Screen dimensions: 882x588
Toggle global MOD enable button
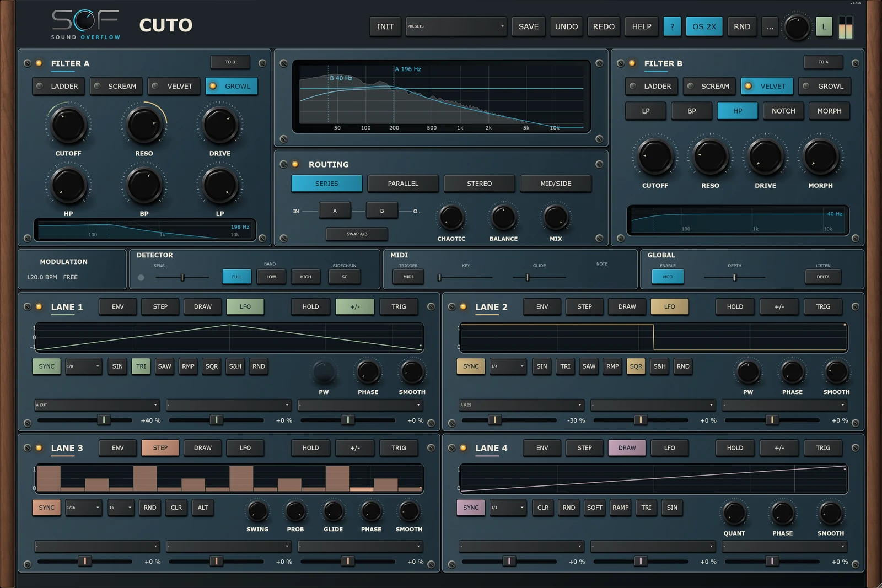point(668,277)
